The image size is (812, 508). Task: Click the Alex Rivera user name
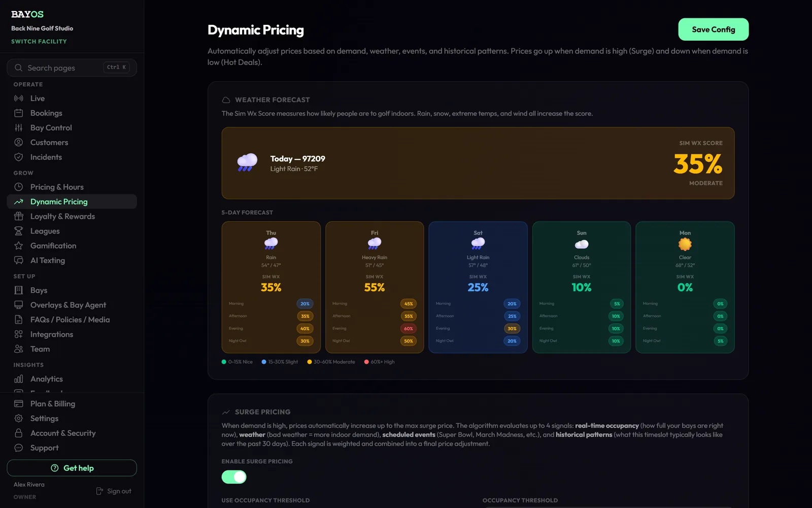coord(29,485)
